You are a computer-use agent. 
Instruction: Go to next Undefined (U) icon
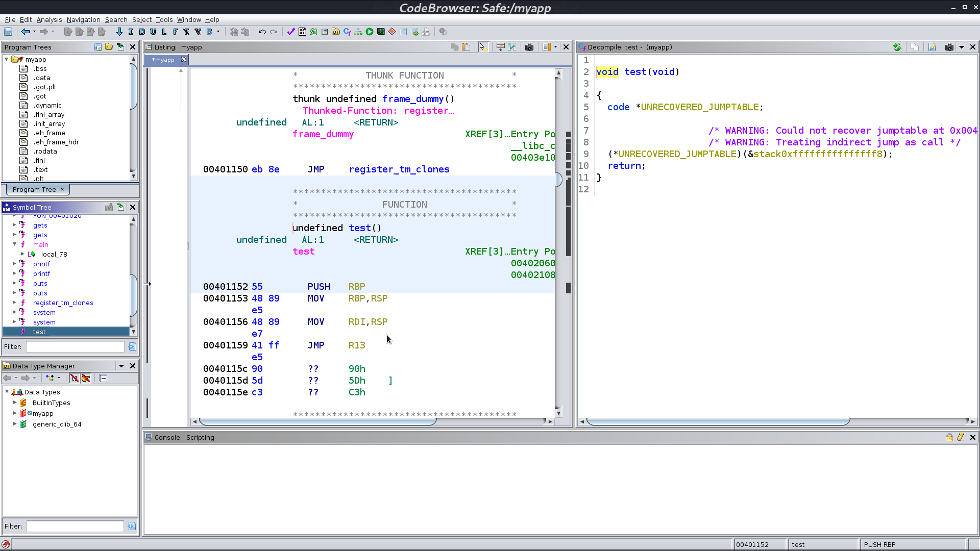[x=153, y=32]
